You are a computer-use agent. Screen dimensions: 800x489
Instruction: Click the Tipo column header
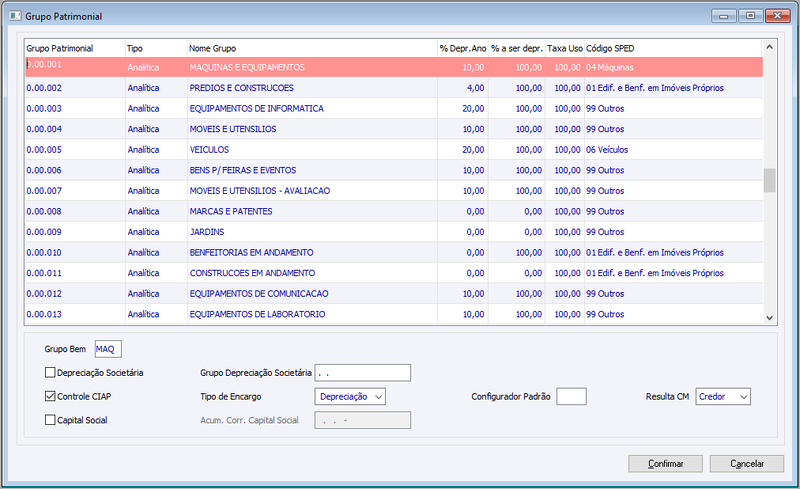tap(156, 48)
